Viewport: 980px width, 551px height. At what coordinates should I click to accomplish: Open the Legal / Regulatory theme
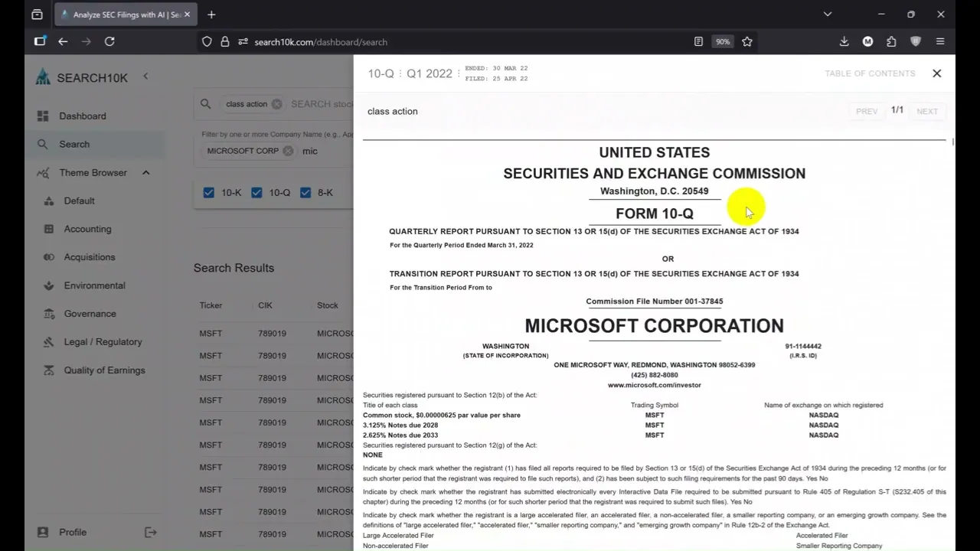tap(103, 342)
